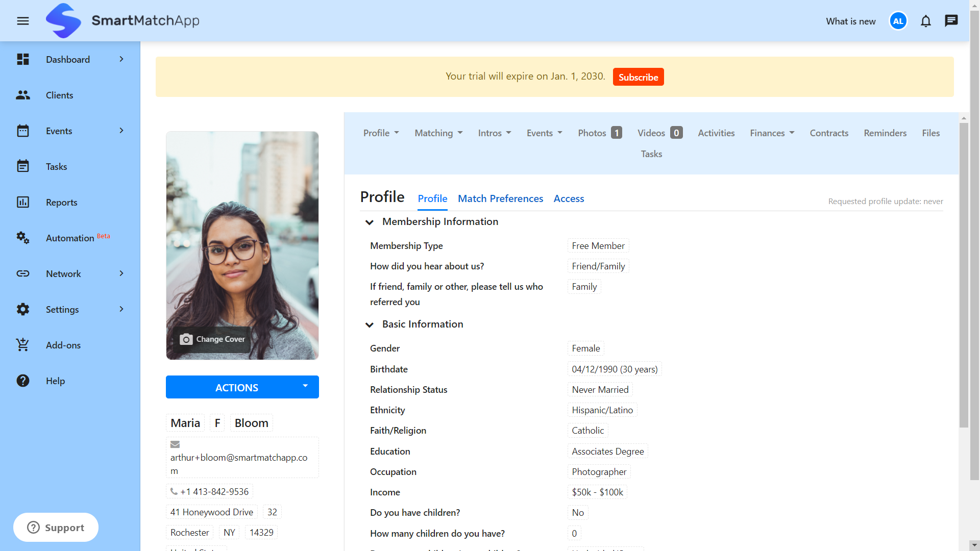980x551 pixels.
Task: Click the Support button
Action: coord(56,527)
